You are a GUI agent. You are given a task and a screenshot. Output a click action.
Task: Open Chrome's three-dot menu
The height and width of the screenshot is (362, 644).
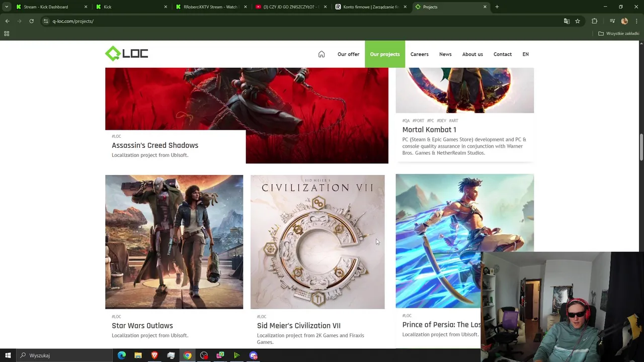pyautogui.click(x=636, y=21)
